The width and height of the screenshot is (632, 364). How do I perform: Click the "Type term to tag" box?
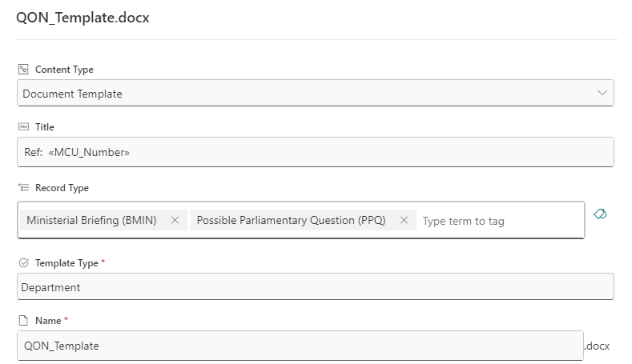point(497,221)
